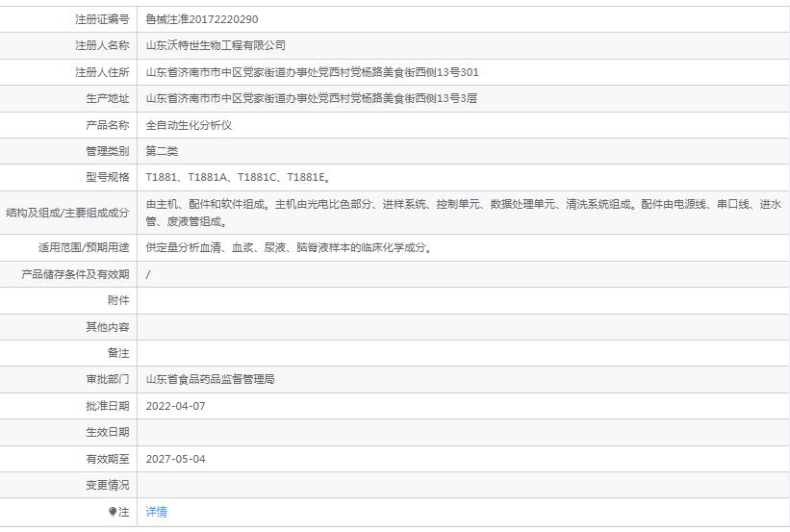Select company name 山东沃特世生物工程有限公司
The width and height of the screenshot is (790, 532).
(216, 45)
